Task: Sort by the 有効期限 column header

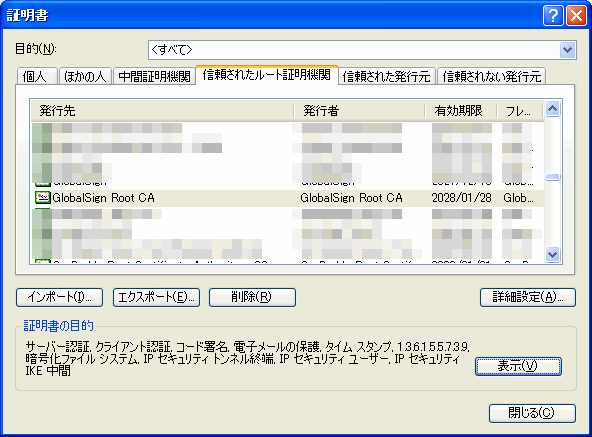Action: [x=461, y=111]
